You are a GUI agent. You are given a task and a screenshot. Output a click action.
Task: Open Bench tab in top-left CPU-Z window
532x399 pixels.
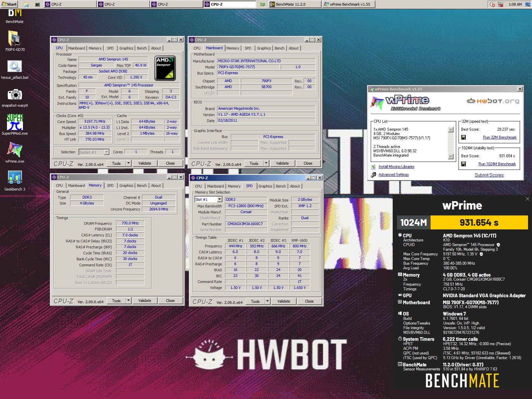142,48
